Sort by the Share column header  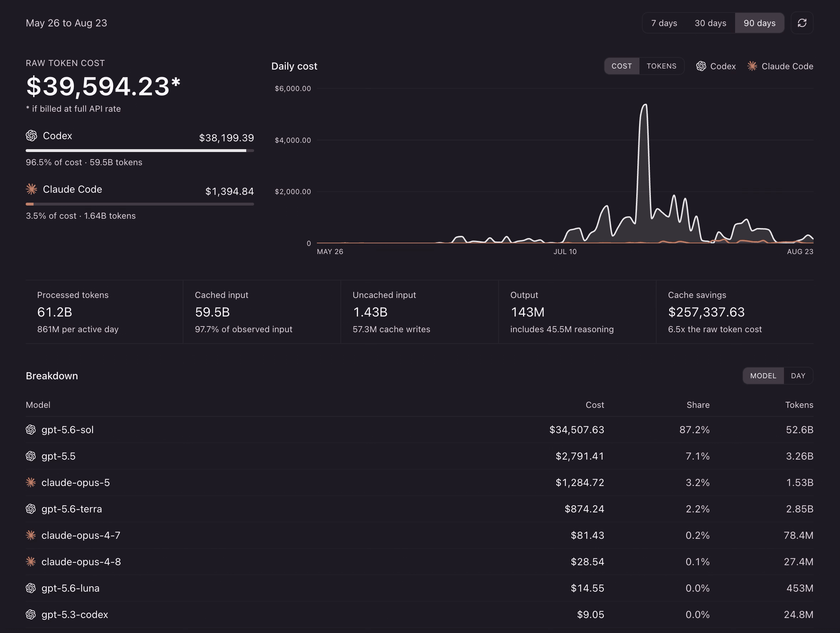(x=698, y=405)
